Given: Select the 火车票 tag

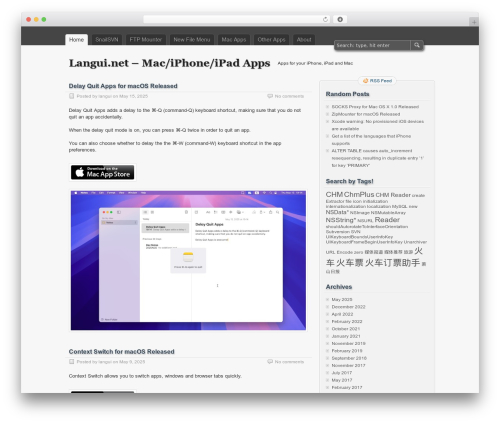Looking at the screenshot, I should pos(349,263).
